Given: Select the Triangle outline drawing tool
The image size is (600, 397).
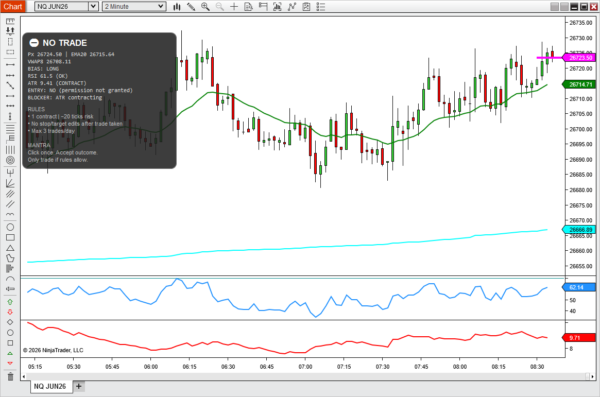Looking at the screenshot, I should point(10,248).
